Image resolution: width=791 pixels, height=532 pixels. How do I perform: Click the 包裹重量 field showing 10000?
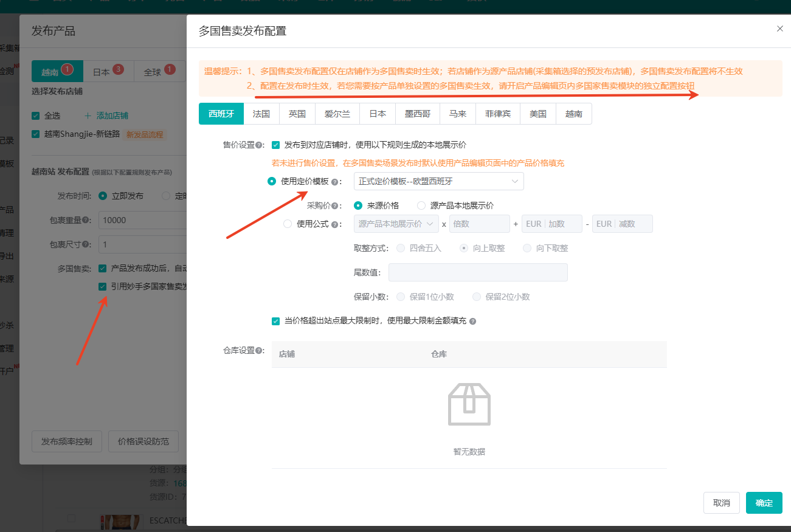[142, 220]
